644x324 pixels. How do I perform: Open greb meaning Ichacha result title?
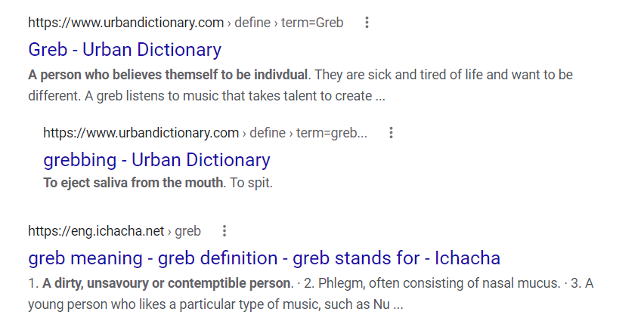[x=264, y=258]
